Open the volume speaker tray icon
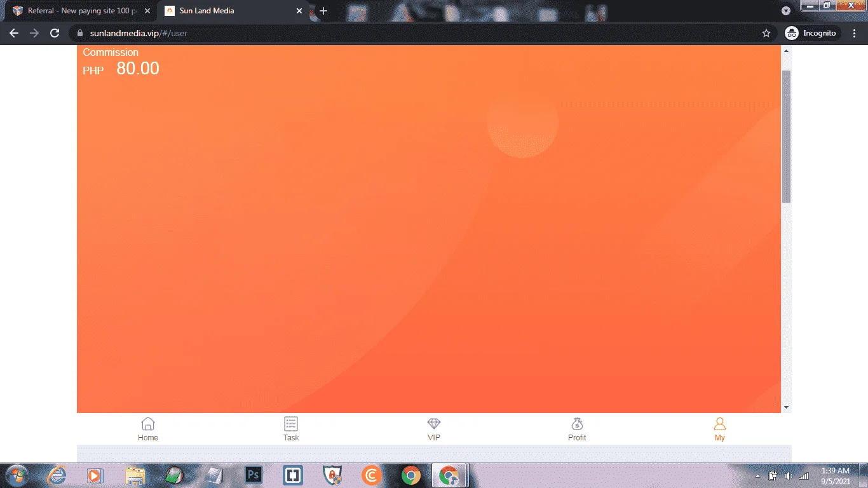Viewport: 868px width, 488px height. (x=789, y=476)
